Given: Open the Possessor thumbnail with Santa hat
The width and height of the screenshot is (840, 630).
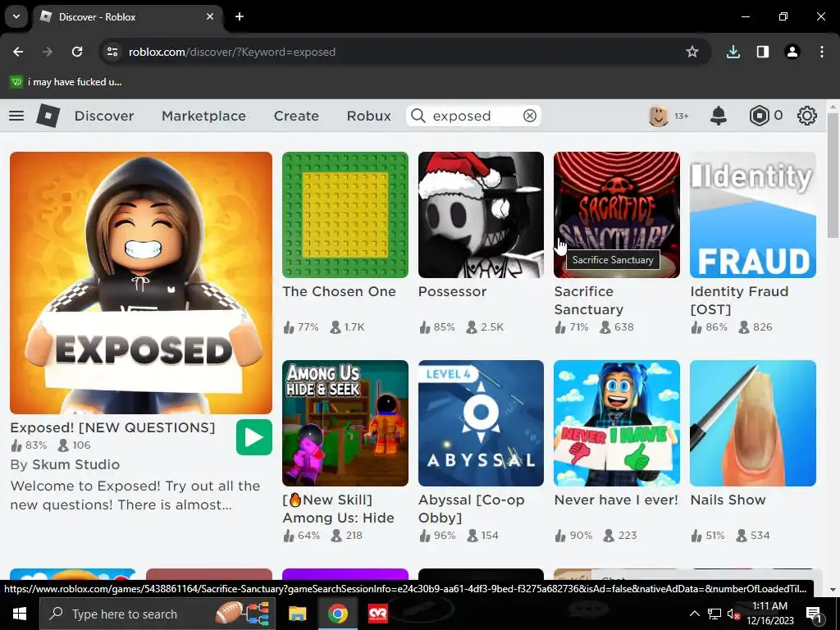Looking at the screenshot, I should tap(481, 215).
